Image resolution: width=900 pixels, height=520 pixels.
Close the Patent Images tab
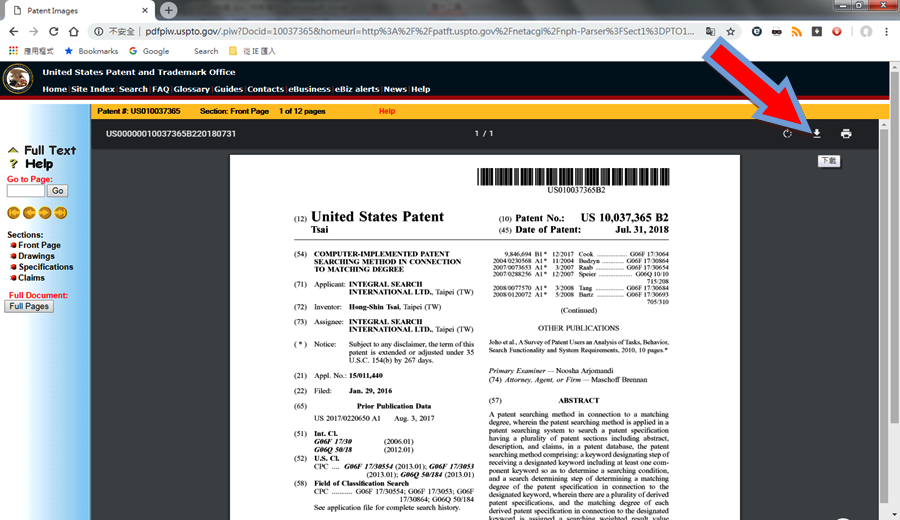click(145, 10)
